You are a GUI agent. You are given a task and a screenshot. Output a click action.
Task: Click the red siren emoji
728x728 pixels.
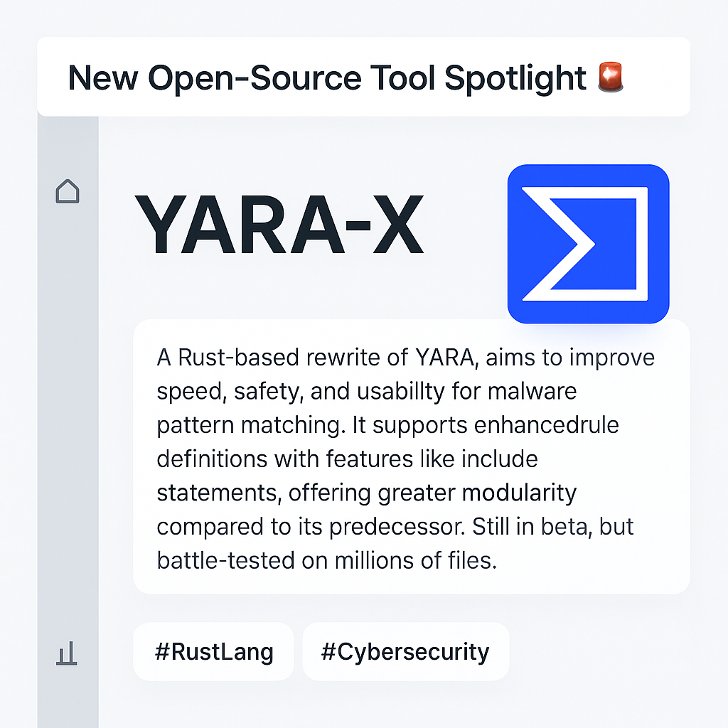[x=611, y=77]
